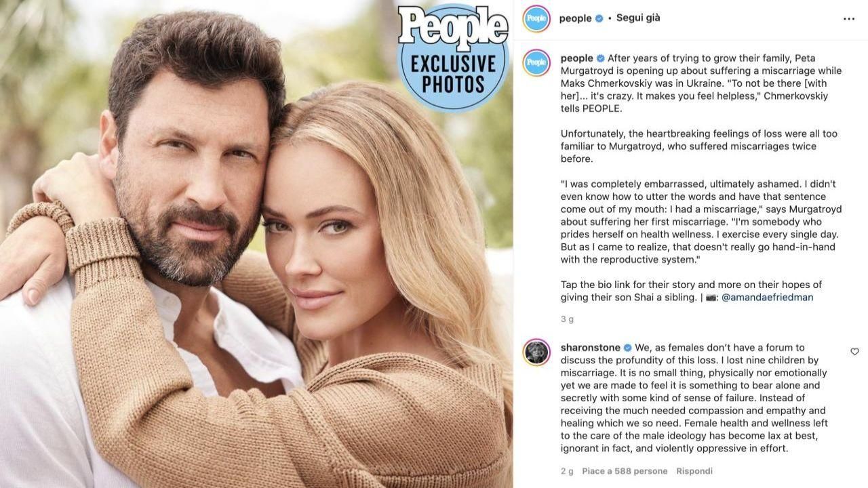Open sharonstone's profile picture
The width and height of the screenshot is (868, 488).
tap(536, 352)
